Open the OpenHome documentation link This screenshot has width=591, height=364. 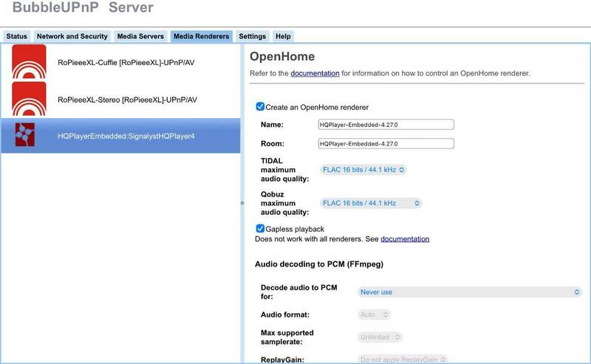pyautogui.click(x=315, y=74)
